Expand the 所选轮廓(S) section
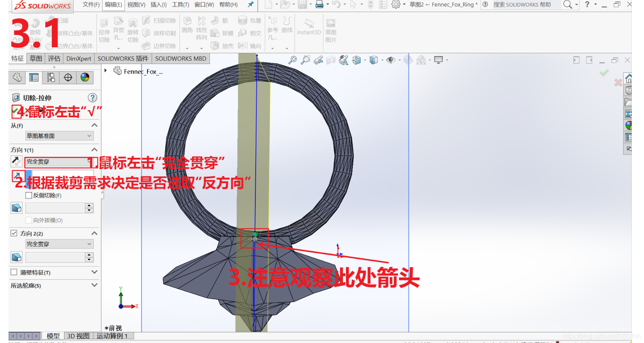 (95, 285)
